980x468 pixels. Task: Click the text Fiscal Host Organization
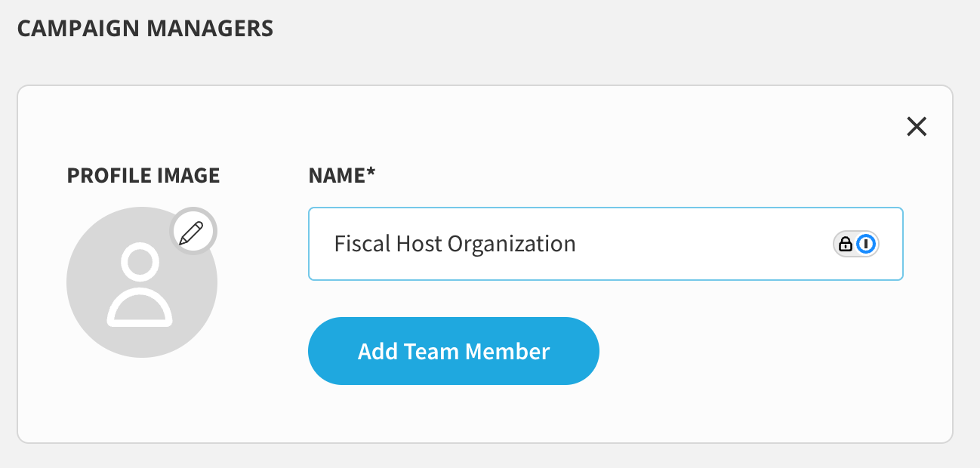(x=455, y=244)
